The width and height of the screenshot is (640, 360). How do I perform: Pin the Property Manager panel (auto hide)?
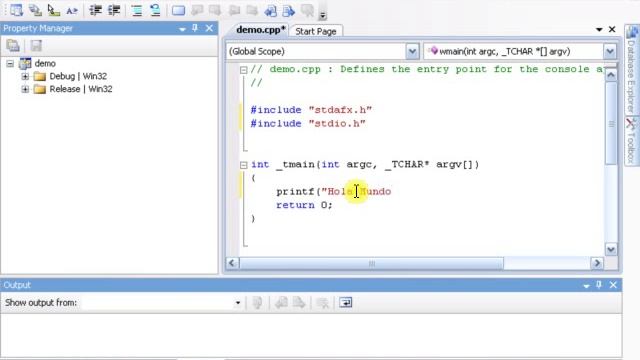coord(195,28)
